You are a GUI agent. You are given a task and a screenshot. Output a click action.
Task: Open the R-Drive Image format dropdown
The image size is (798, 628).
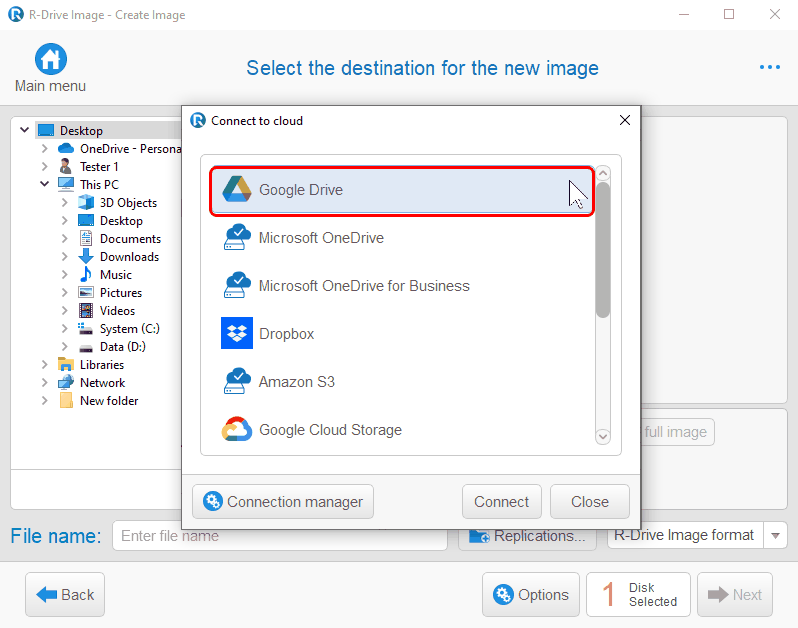[776, 535]
